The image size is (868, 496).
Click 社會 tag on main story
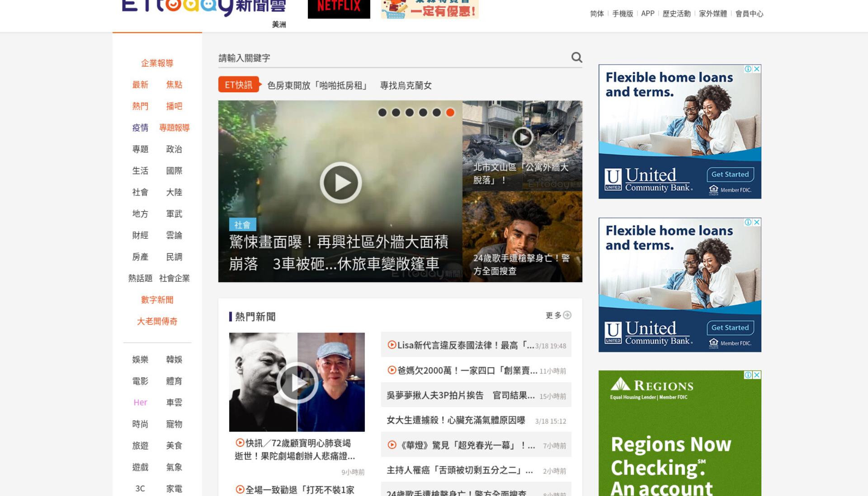(x=242, y=225)
